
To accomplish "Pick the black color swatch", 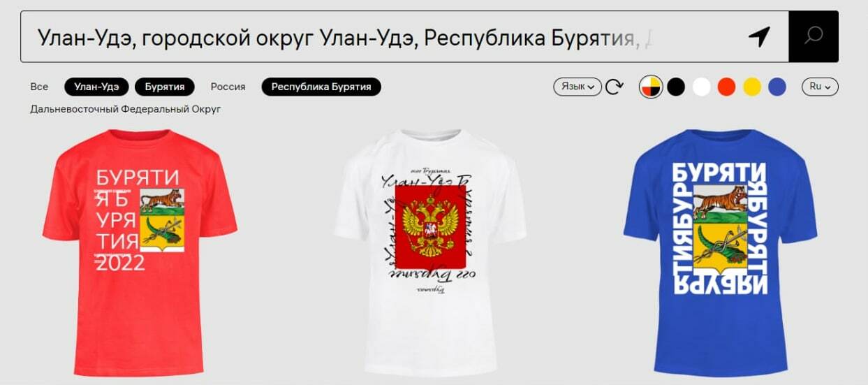I will pyautogui.click(x=676, y=87).
